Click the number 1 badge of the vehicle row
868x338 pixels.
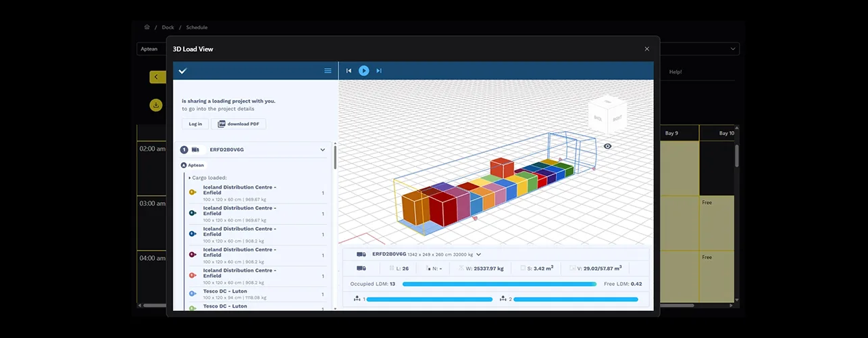(x=184, y=149)
